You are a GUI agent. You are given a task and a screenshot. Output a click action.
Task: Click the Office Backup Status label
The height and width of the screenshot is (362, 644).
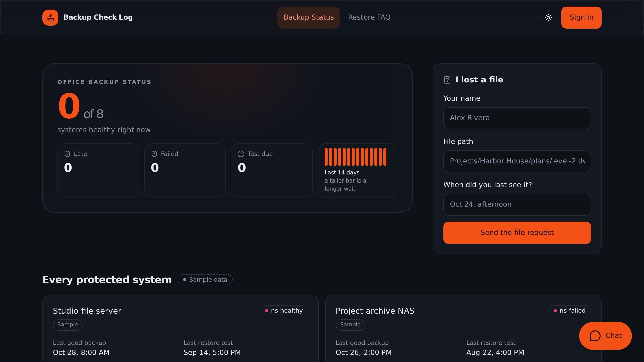click(104, 82)
